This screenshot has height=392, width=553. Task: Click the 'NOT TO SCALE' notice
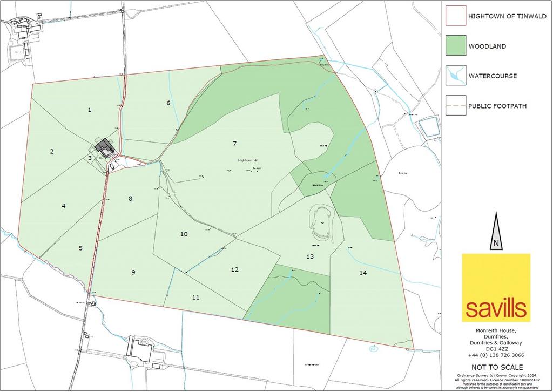tap(497, 367)
